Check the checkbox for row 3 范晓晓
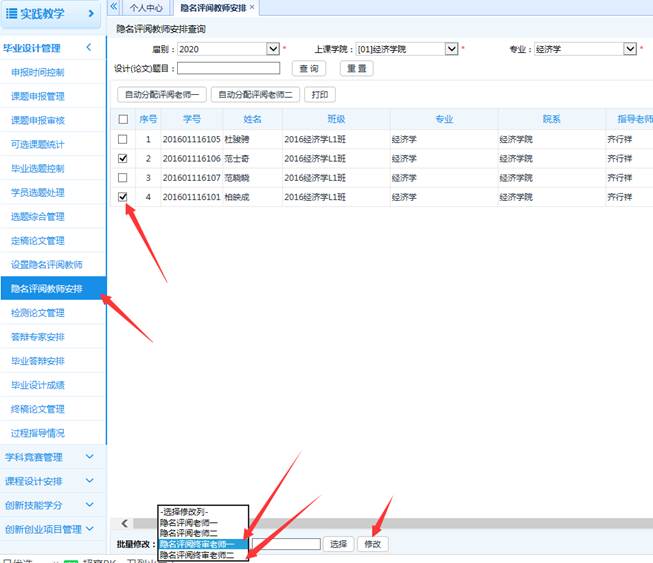The width and height of the screenshot is (653, 563). tap(123, 178)
